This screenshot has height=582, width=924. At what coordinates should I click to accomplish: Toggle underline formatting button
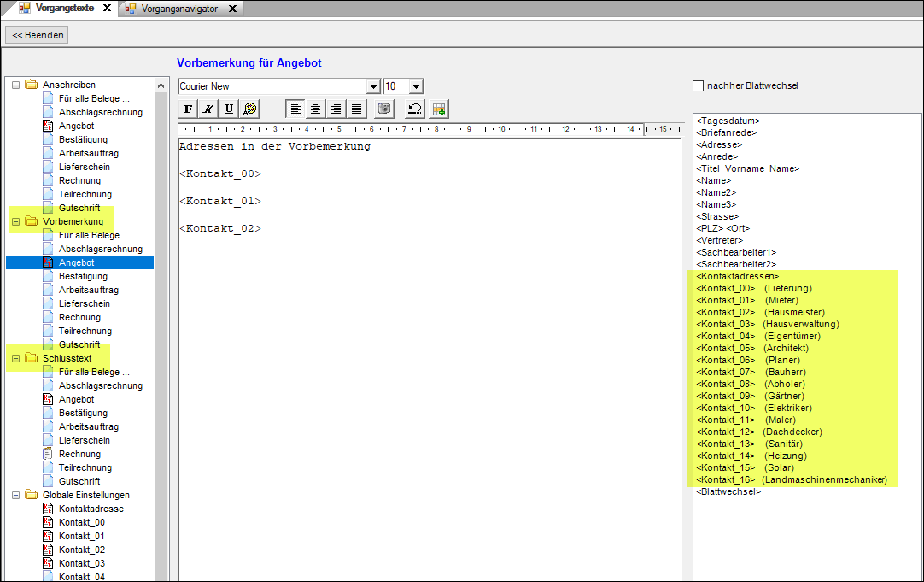229,109
